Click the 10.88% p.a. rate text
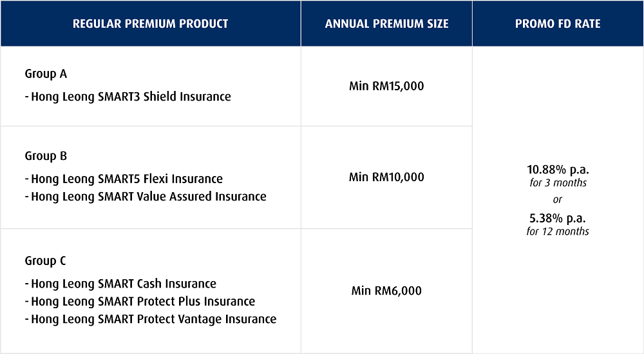The width and height of the screenshot is (644, 354). [558, 170]
